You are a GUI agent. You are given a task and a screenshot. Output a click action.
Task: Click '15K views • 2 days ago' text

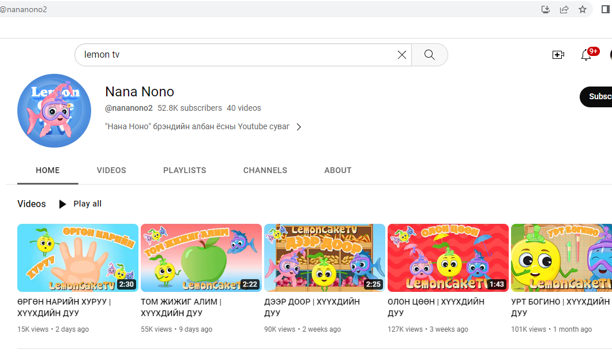click(x=53, y=329)
